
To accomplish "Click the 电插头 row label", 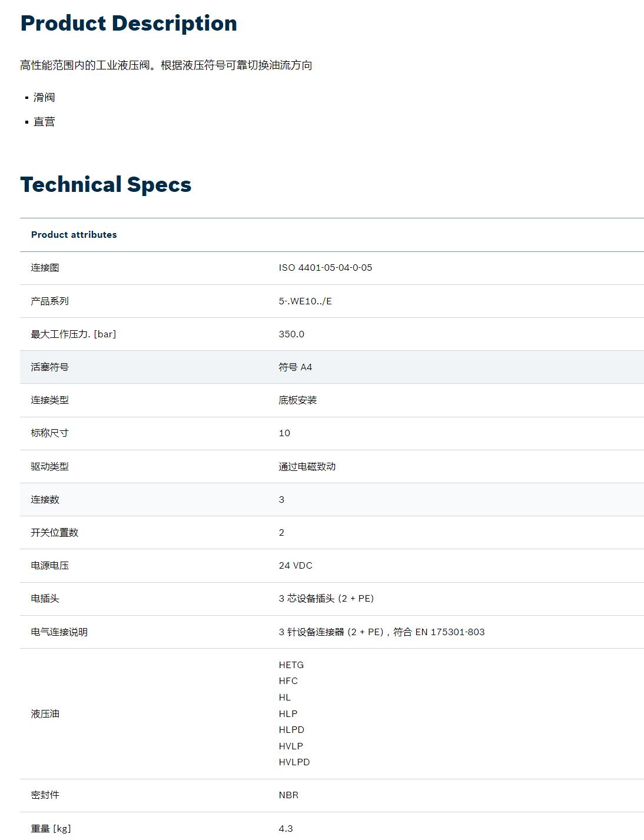I will 45,599.
